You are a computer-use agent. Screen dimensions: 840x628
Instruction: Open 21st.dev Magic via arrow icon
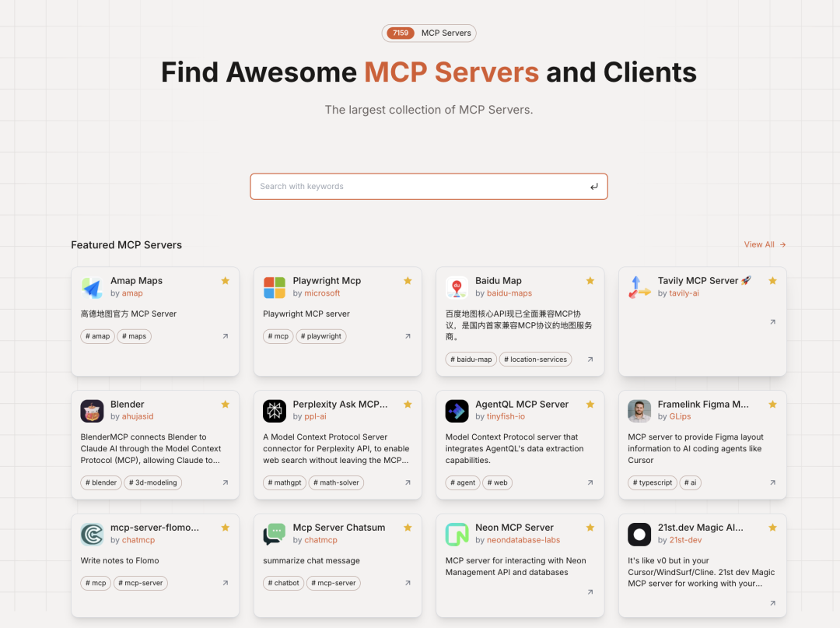[772, 603]
